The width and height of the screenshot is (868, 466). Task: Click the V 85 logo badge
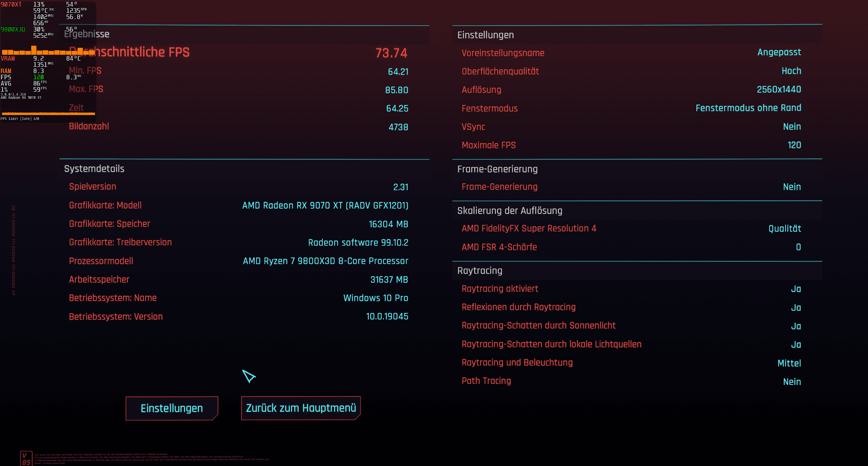coord(26,458)
